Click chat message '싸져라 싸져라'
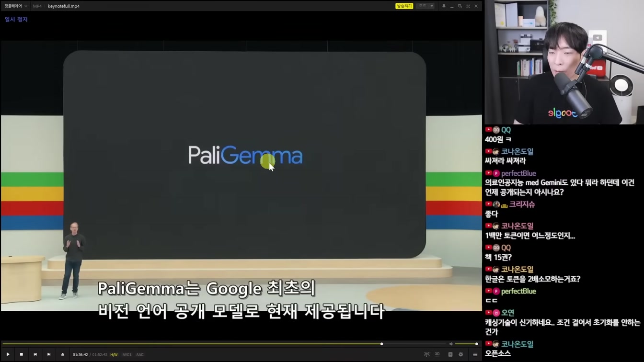This screenshot has width=644, height=362. 505,161
